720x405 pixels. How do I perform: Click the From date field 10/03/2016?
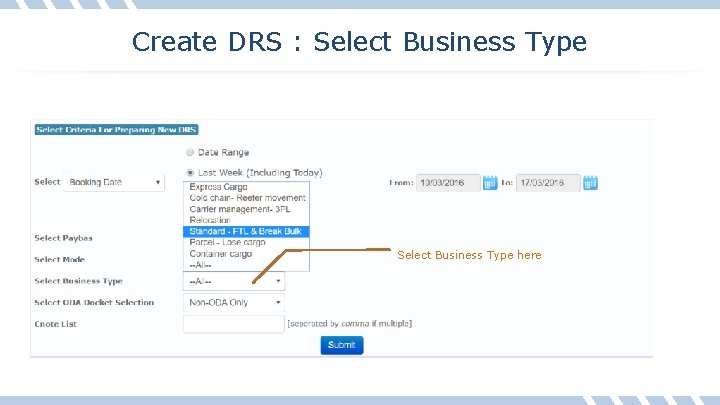(448, 183)
